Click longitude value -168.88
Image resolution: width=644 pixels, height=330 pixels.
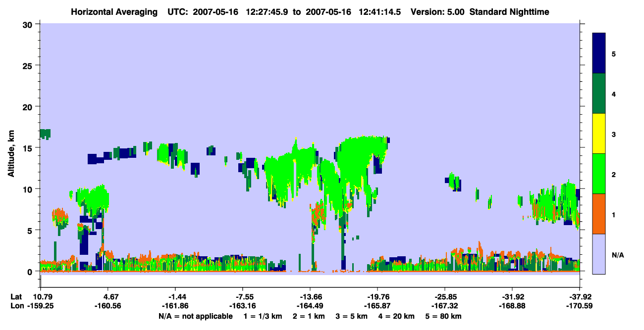pos(512,306)
